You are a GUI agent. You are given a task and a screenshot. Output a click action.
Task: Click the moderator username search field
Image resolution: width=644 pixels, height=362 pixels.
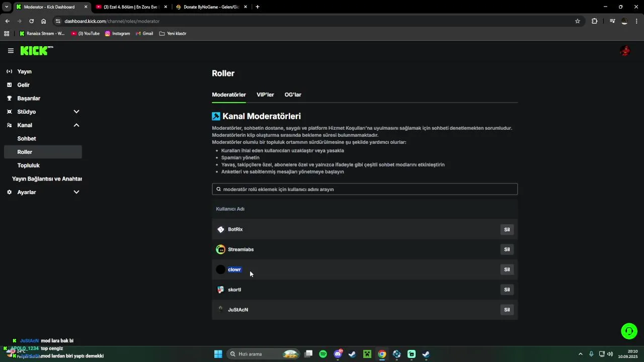365,190
